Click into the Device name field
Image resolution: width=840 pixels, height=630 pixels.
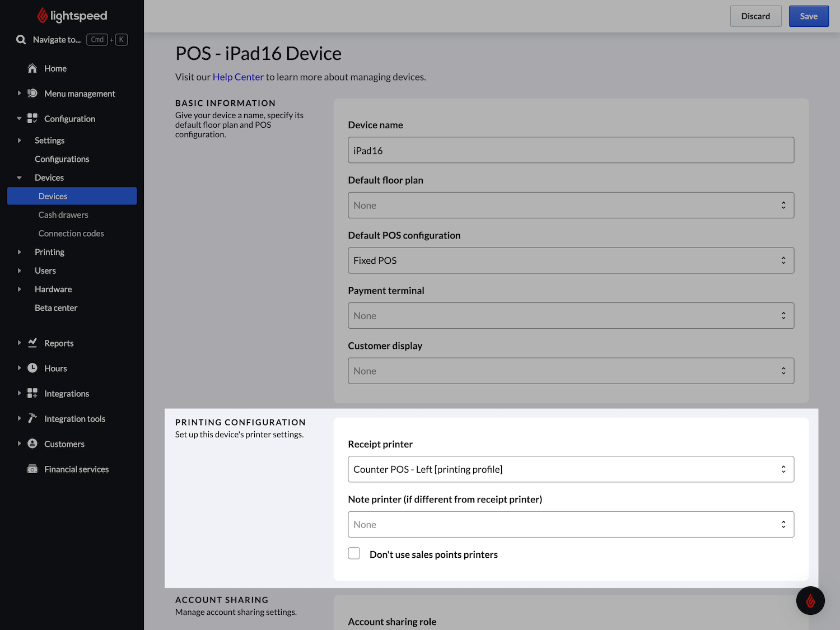[570, 151]
